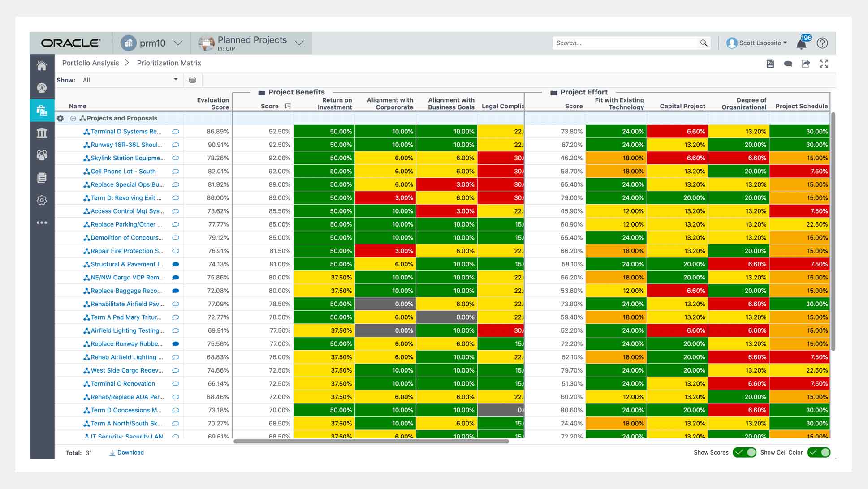
Task: Open settings gear in left sidebar
Action: [42, 200]
